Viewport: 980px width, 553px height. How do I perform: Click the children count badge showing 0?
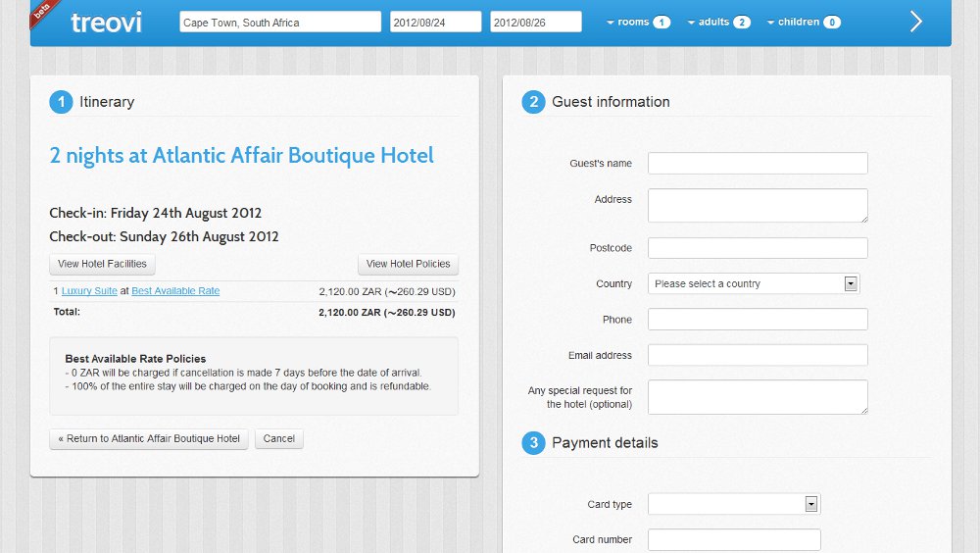click(x=832, y=23)
